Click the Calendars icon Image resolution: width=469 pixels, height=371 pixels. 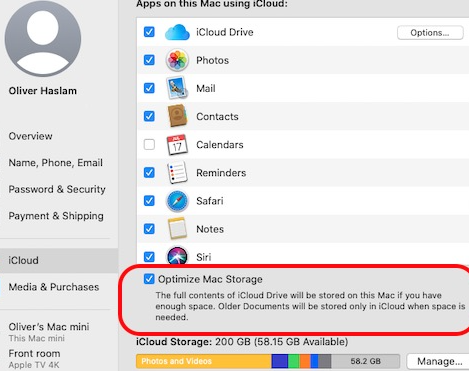click(177, 145)
